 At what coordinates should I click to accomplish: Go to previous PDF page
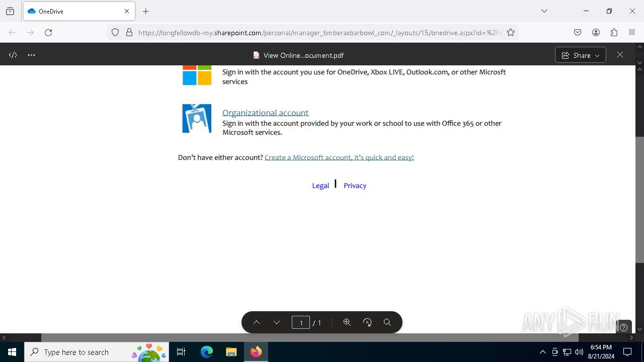pos(256,322)
